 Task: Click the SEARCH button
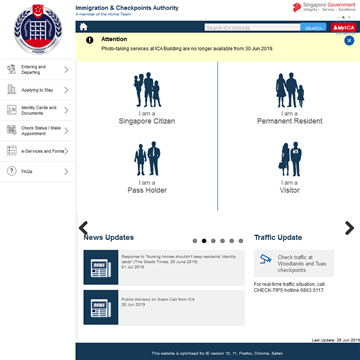click(314, 28)
